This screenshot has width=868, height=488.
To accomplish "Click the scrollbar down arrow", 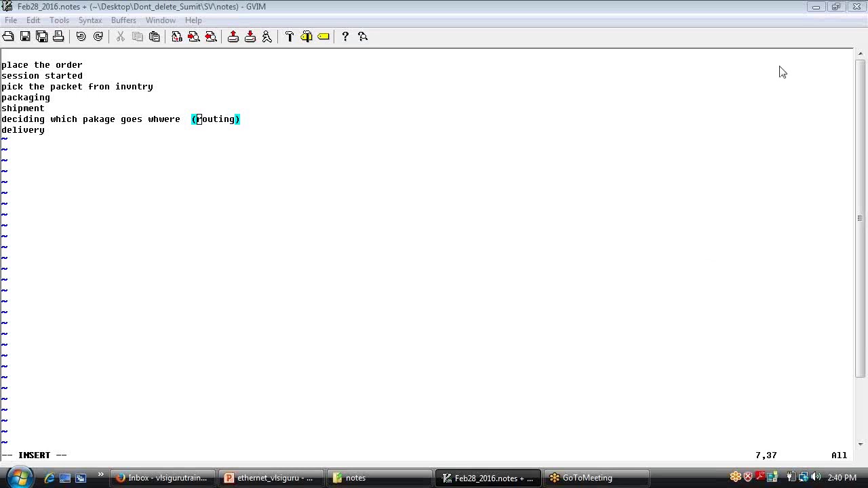I will pos(860,445).
